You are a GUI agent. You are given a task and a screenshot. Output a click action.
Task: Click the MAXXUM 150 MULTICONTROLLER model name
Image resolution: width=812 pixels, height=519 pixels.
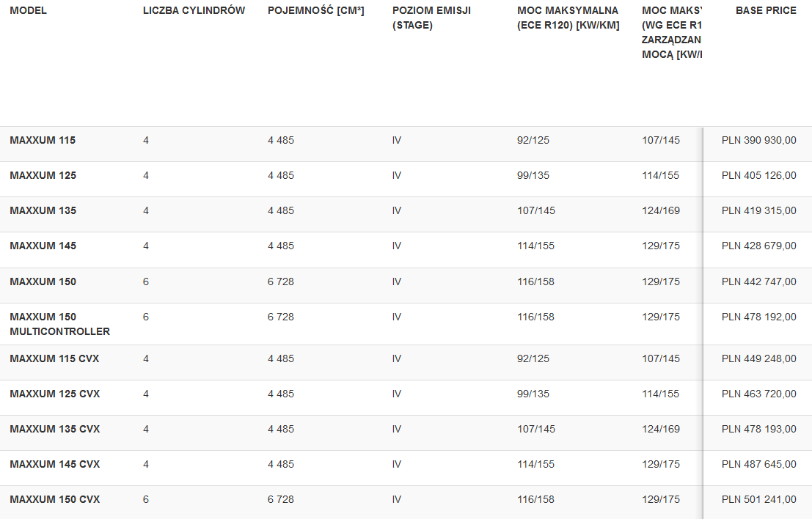[x=59, y=324]
